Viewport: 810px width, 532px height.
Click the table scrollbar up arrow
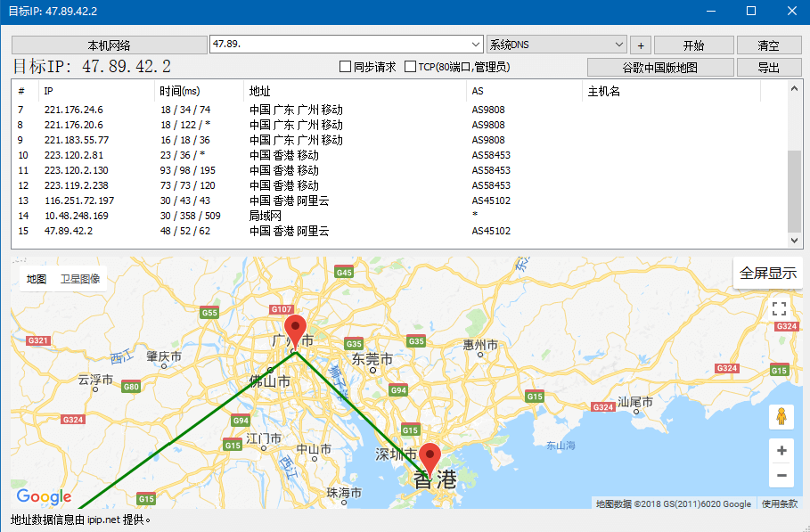click(x=794, y=88)
